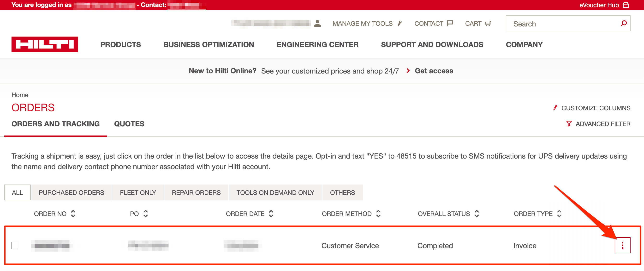Image resolution: width=644 pixels, height=271 pixels.
Task: Open the Company menu
Action: point(524,44)
